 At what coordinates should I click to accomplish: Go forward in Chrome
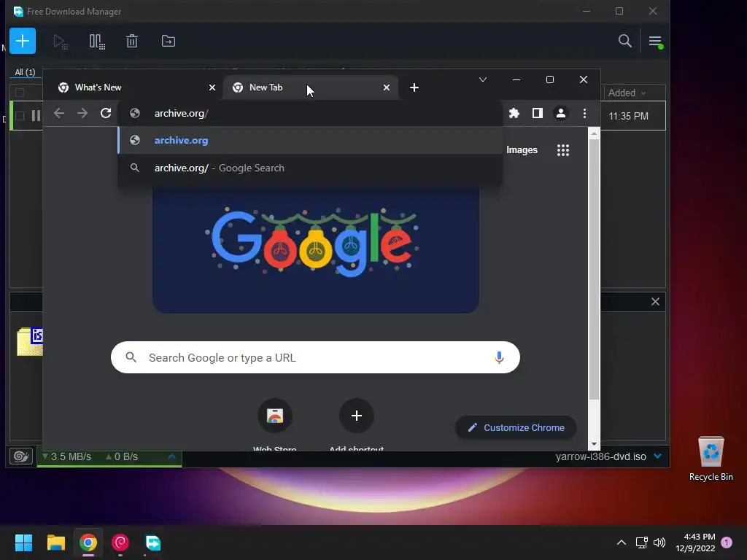(x=82, y=113)
